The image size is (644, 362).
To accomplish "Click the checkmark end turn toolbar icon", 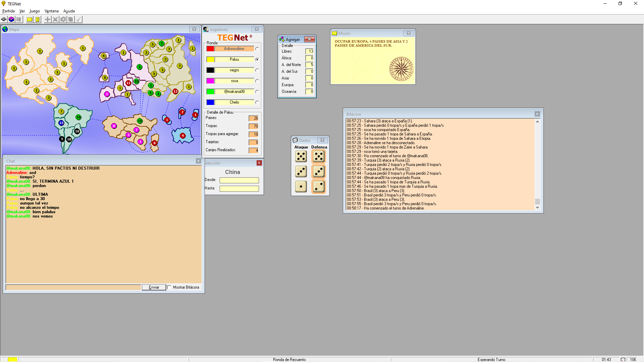I will tap(78, 19).
